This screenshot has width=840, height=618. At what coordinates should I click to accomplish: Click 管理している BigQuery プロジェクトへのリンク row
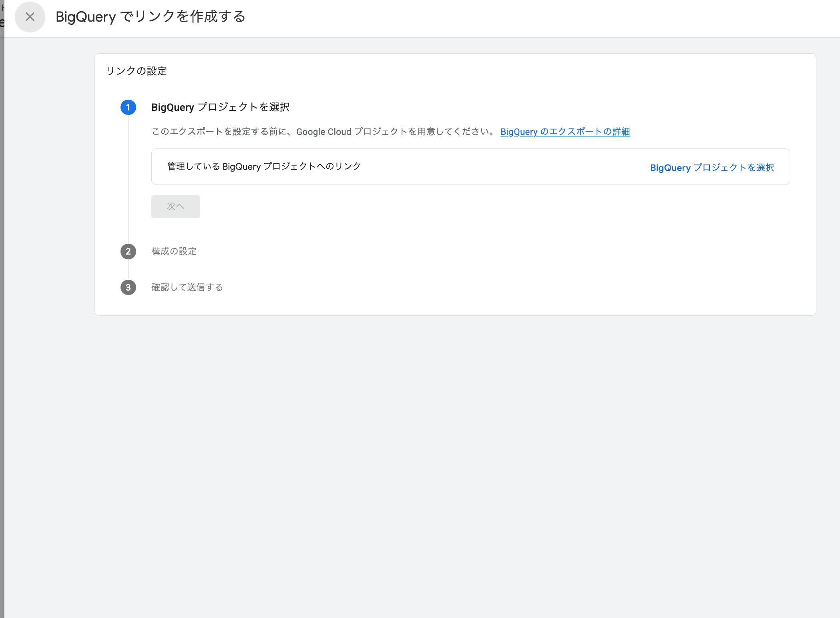click(x=471, y=167)
